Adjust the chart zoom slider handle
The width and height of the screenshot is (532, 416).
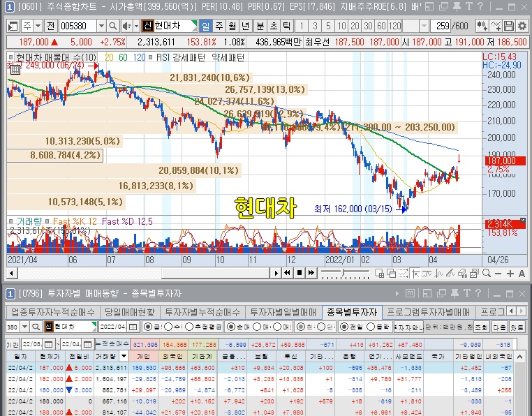coord(343,273)
